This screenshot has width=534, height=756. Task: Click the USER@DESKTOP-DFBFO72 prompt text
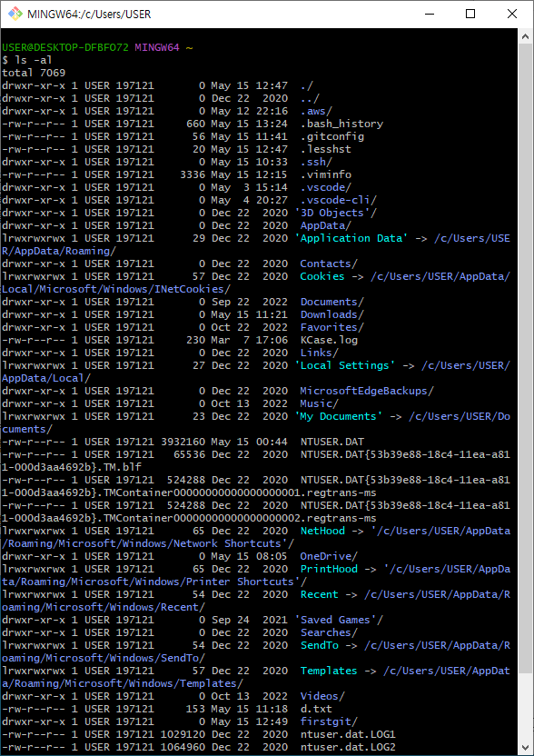pyautogui.click(x=65, y=47)
